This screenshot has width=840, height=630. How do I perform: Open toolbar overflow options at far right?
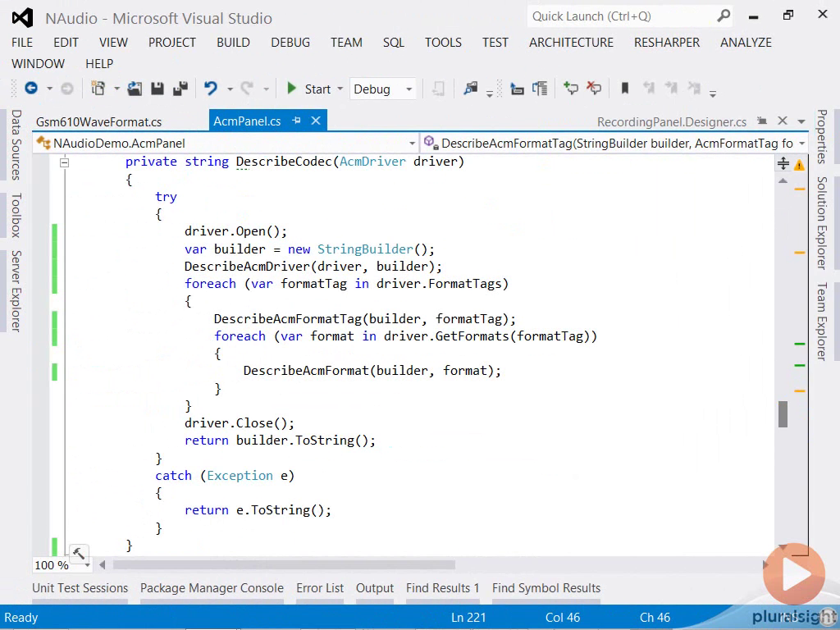pyautogui.click(x=713, y=94)
